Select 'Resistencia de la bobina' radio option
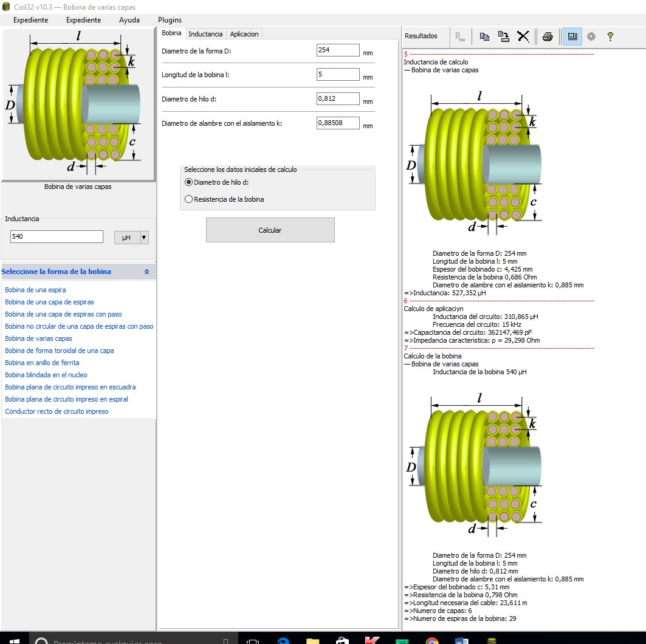Screen dimensions: 646x644 tap(189, 199)
